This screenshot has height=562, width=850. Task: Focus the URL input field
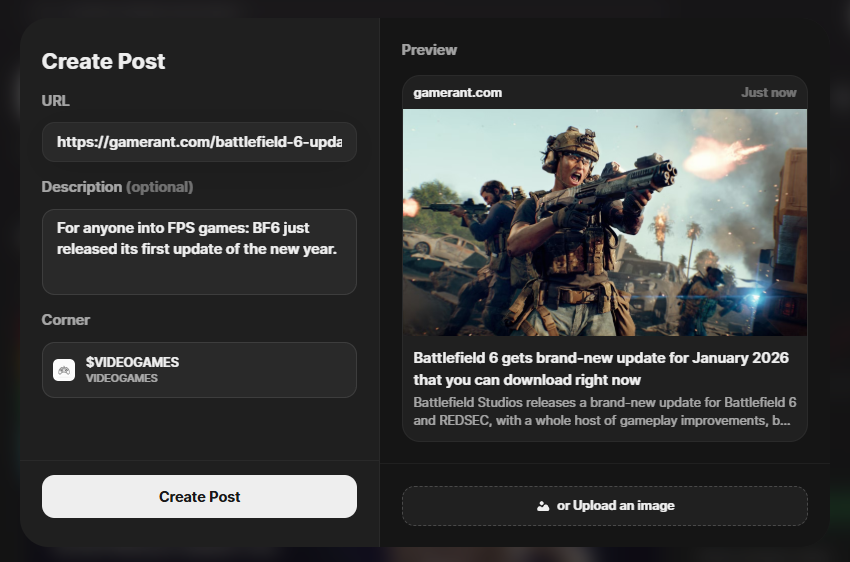199,142
